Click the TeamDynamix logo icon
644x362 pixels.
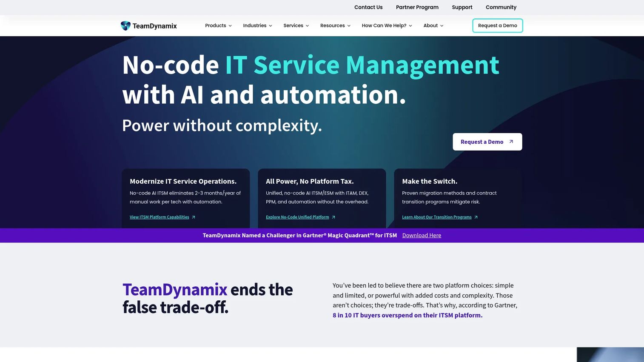tap(125, 26)
